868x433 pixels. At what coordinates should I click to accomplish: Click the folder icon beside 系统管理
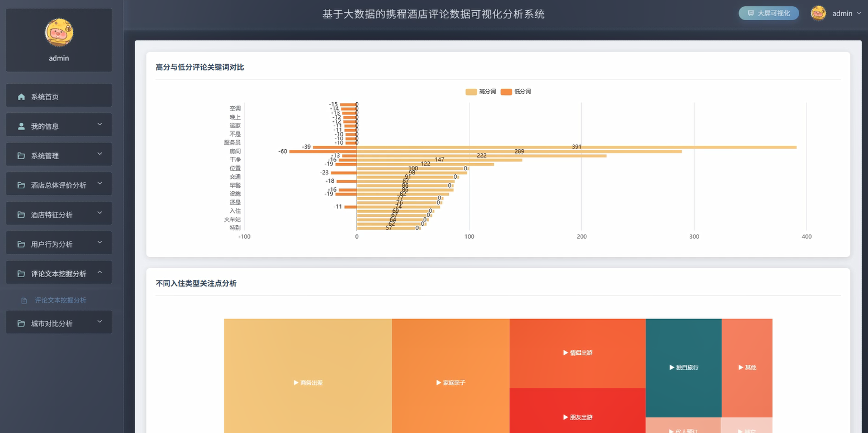point(21,156)
